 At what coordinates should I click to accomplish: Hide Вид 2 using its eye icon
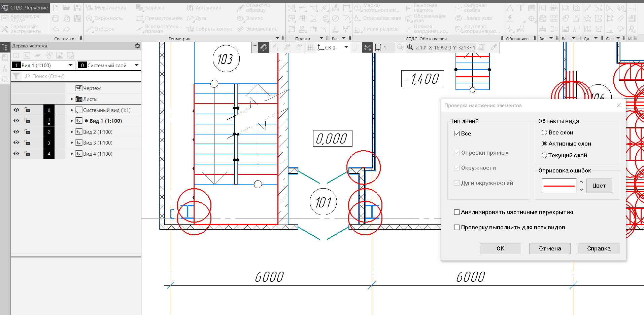point(16,132)
